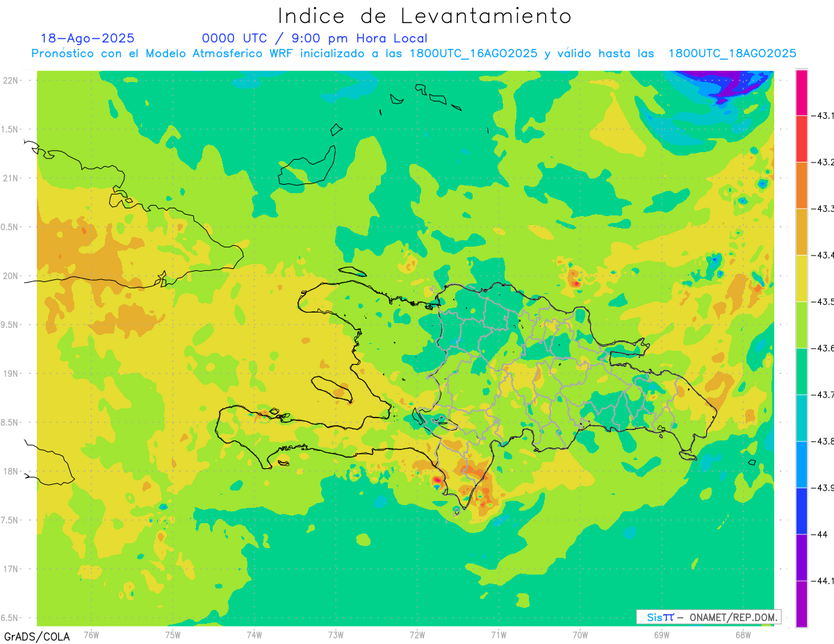Click the title "Indice de Levantamiento"

point(425,15)
